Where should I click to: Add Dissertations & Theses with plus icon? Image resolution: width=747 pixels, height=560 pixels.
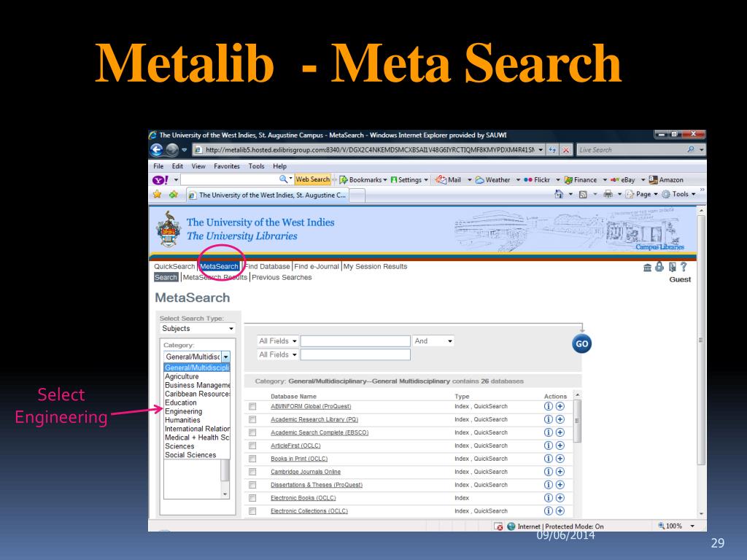point(560,485)
